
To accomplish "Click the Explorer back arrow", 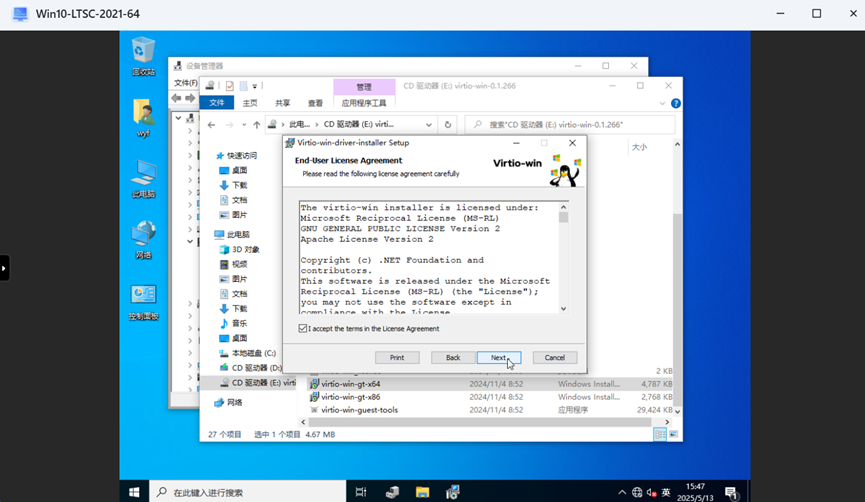I will pyautogui.click(x=211, y=125).
